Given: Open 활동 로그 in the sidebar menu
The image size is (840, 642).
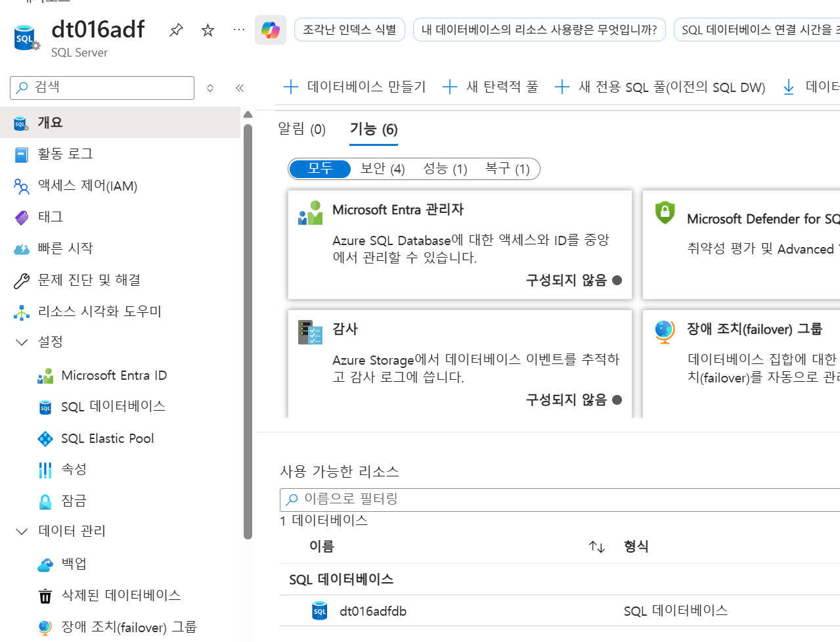Looking at the screenshot, I should (x=120, y=154).
